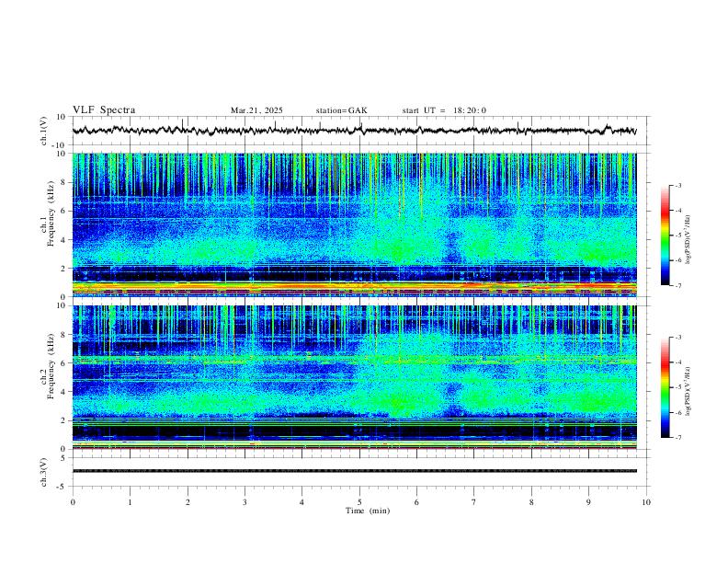This screenshot has width=728, height=563.
Task: Click the log(PSD) label beside ch.1 color bar
Action: 688,240
